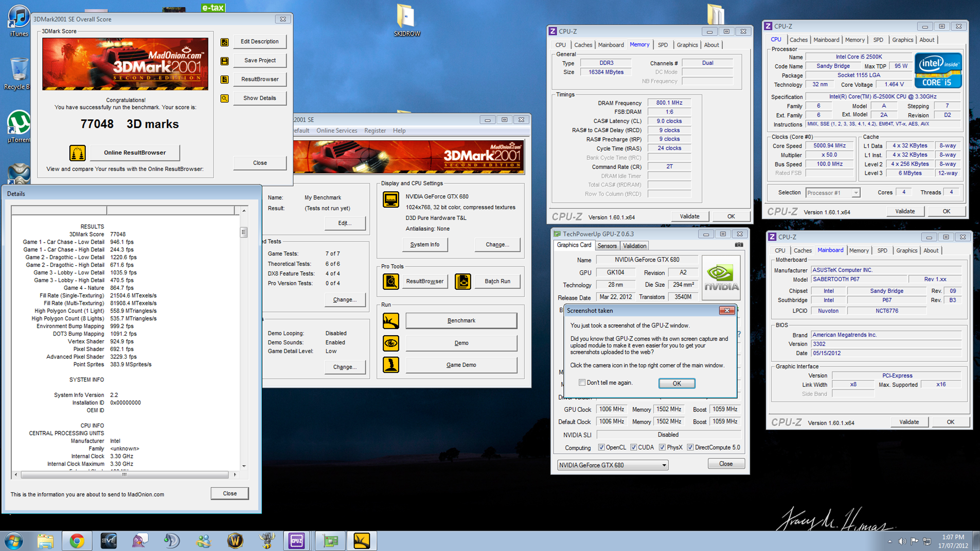Toggle the CUDA checkbox in GPU-Z
Viewport: 980px width, 551px height.
633,448
